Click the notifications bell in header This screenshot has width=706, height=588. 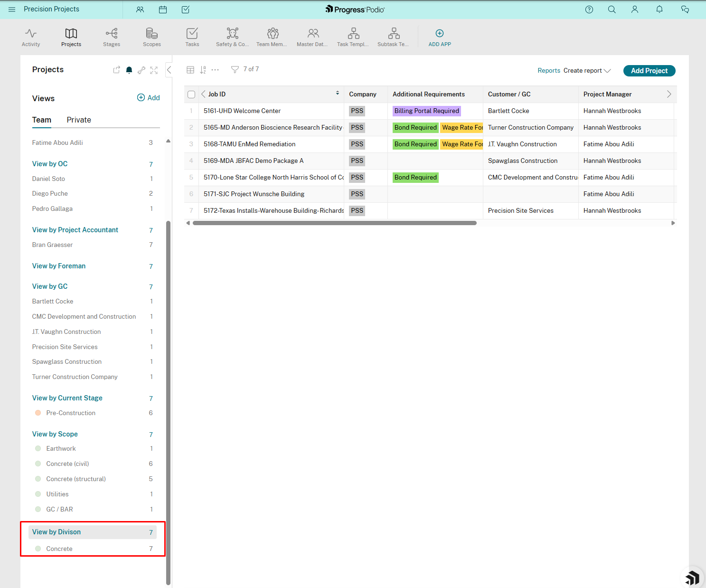tap(659, 9)
